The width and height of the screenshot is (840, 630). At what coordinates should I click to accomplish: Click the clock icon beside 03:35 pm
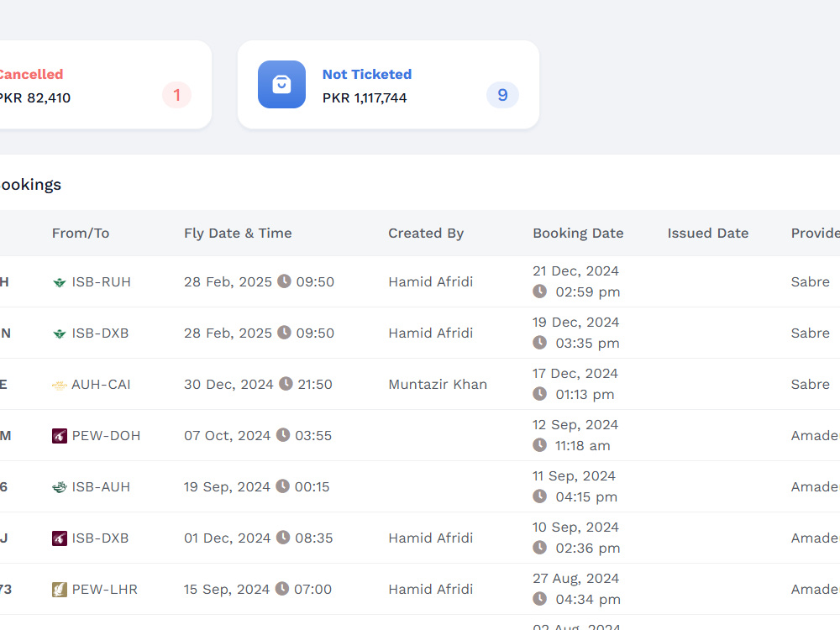point(539,343)
